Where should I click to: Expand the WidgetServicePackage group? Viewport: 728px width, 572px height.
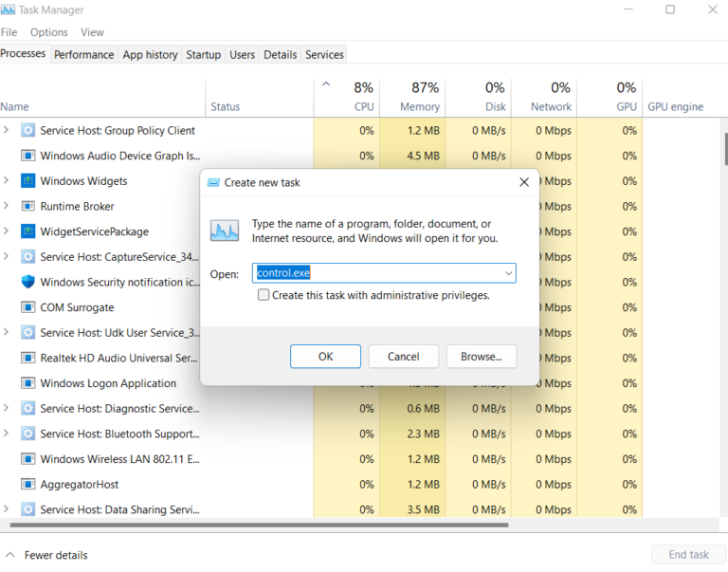(x=6, y=231)
